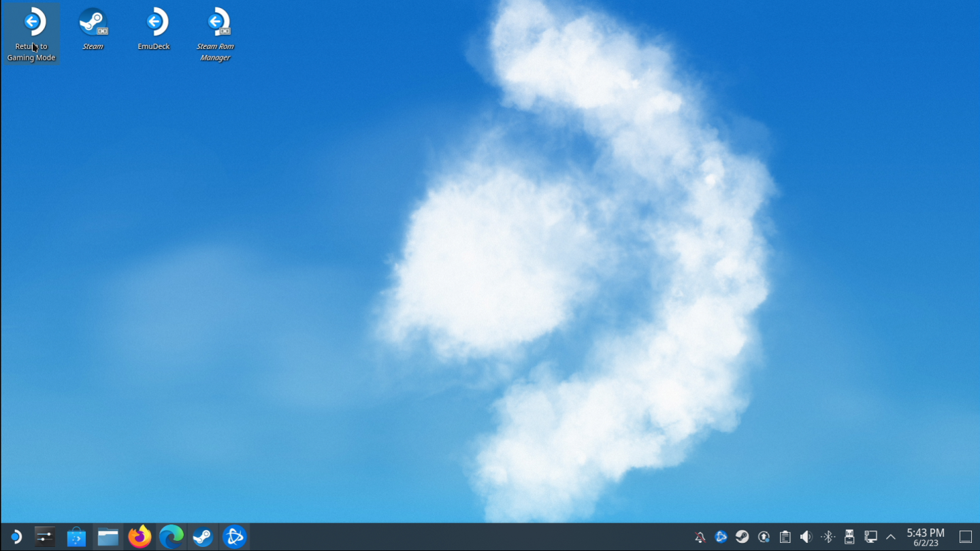The height and width of the screenshot is (551, 980).
Task: Launch Battle.net from the taskbar
Action: [x=235, y=537]
